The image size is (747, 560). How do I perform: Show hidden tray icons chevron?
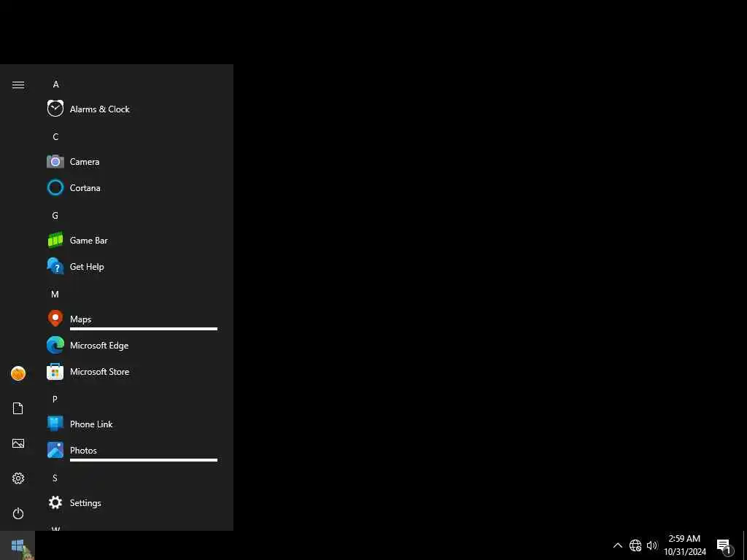point(617,545)
